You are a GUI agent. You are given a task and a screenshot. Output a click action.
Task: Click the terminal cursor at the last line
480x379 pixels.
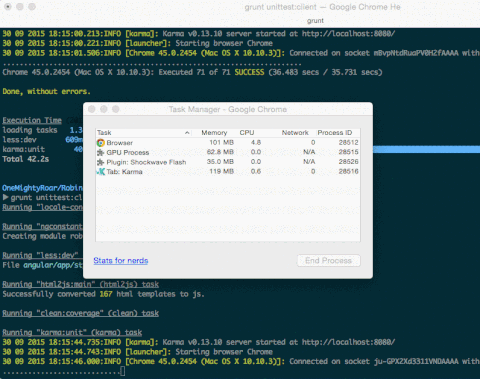click(x=122, y=371)
